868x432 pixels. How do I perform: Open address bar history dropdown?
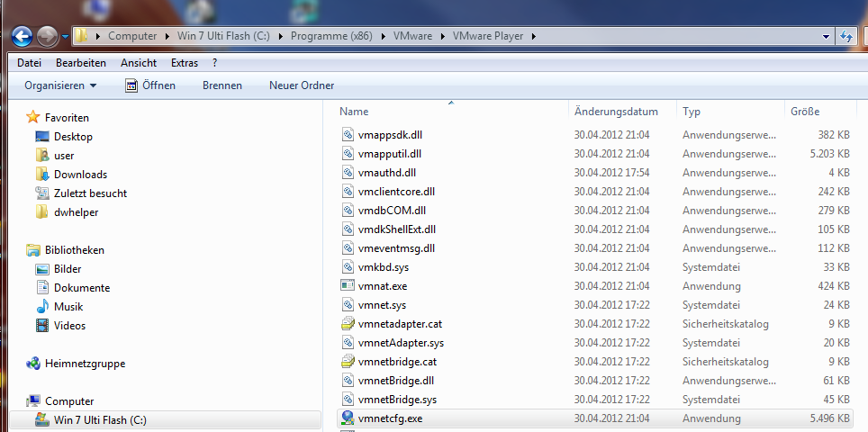(826, 37)
